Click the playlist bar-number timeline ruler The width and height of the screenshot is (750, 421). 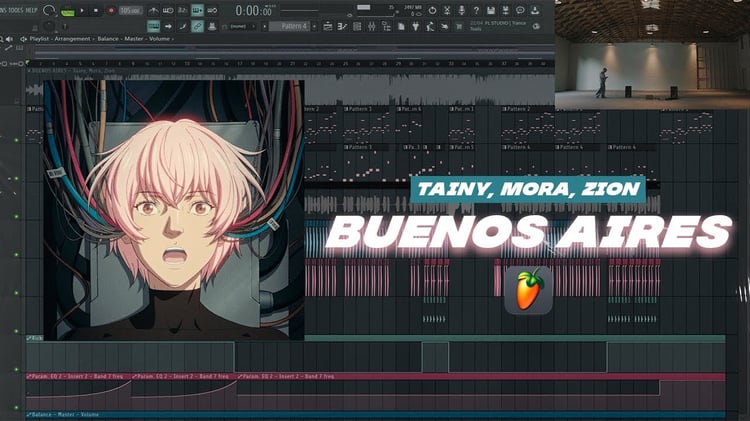click(290, 63)
